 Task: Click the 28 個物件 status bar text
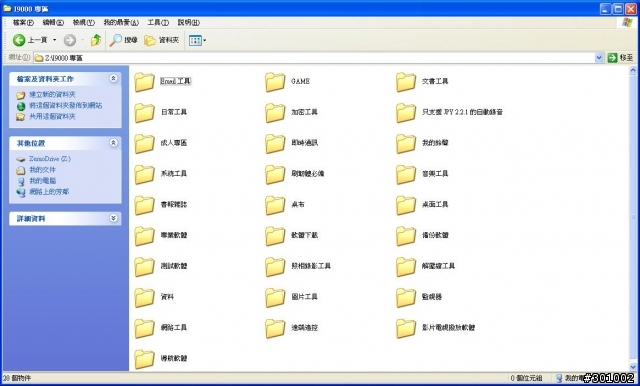tap(17, 378)
